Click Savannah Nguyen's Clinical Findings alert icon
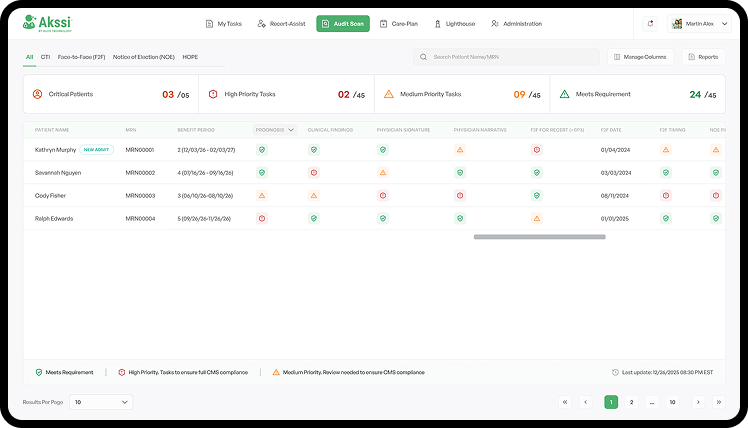748x428 pixels. (x=313, y=173)
